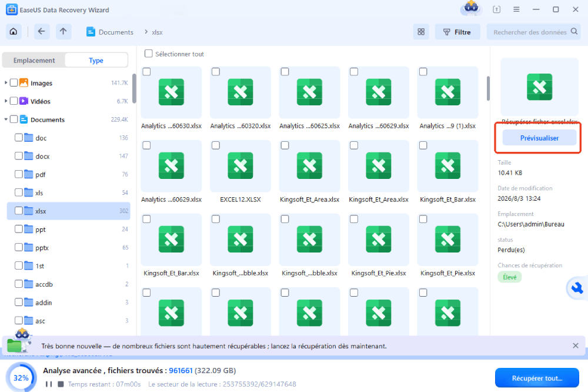Check the Images category checkbox
This screenshot has height=392, width=588.
pos(14,82)
